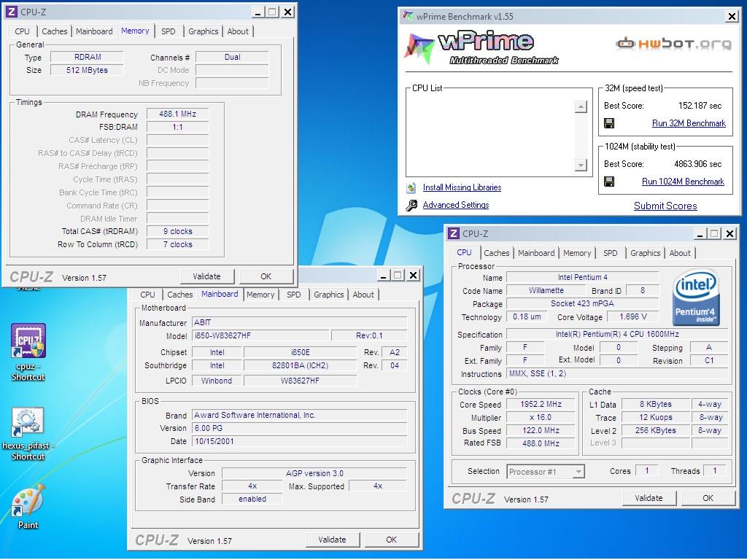Click the Install Missing Libraries icon
The height and width of the screenshot is (560, 747).
411,187
